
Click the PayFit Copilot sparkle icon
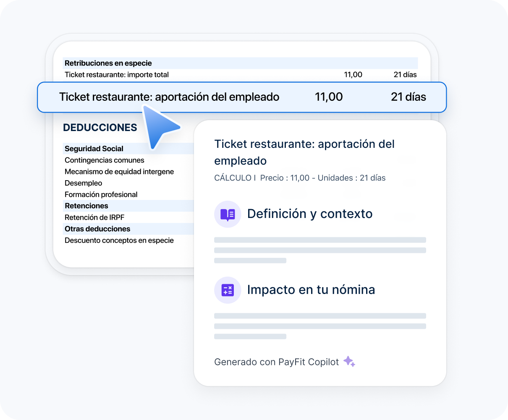point(349,362)
